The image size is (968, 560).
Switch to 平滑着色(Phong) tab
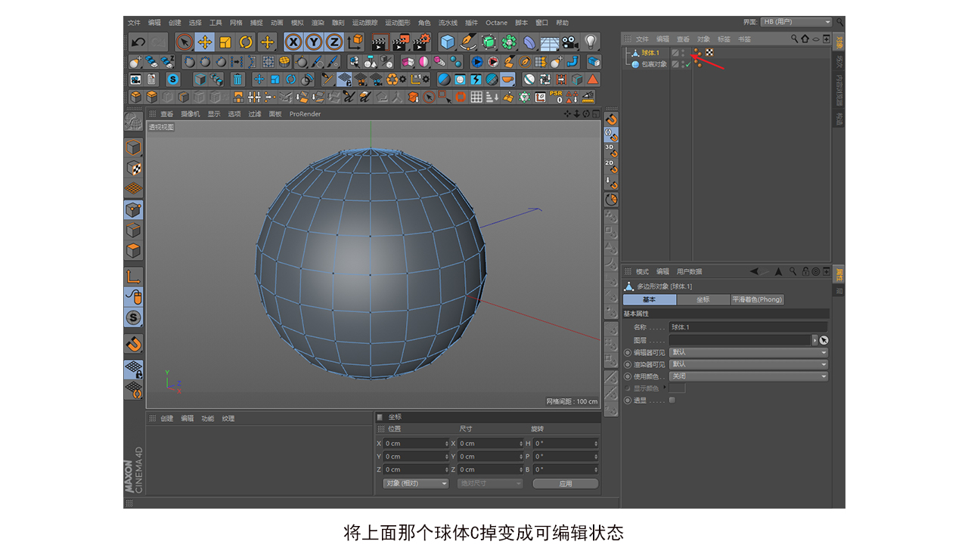coord(757,299)
